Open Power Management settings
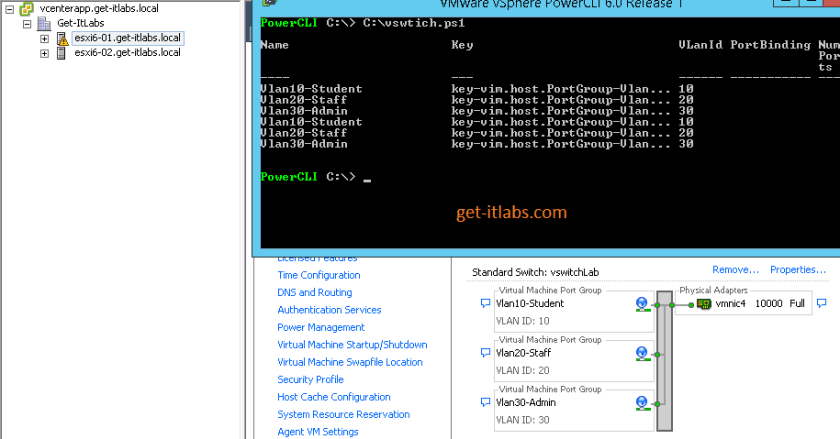This screenshot has height=439, width=840. [320, 328]
